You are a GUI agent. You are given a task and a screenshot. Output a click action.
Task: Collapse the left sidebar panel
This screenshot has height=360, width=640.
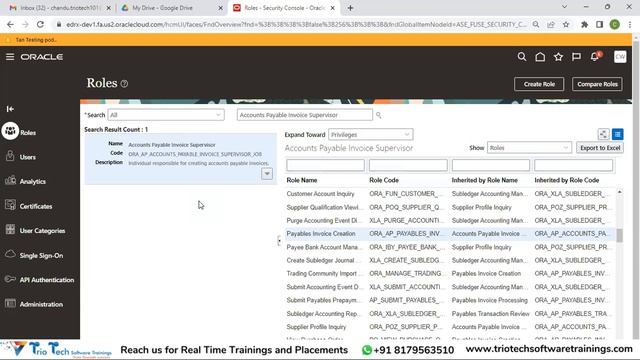pos(10,109)
